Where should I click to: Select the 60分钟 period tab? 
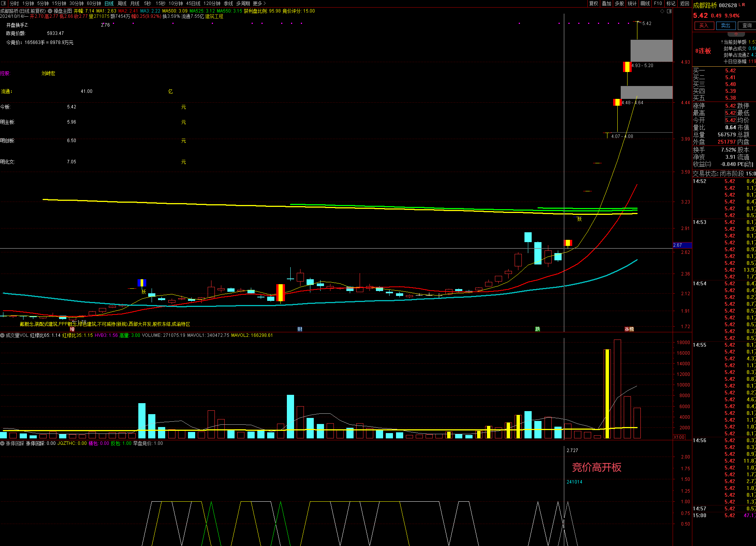click(x=94, y=3)
